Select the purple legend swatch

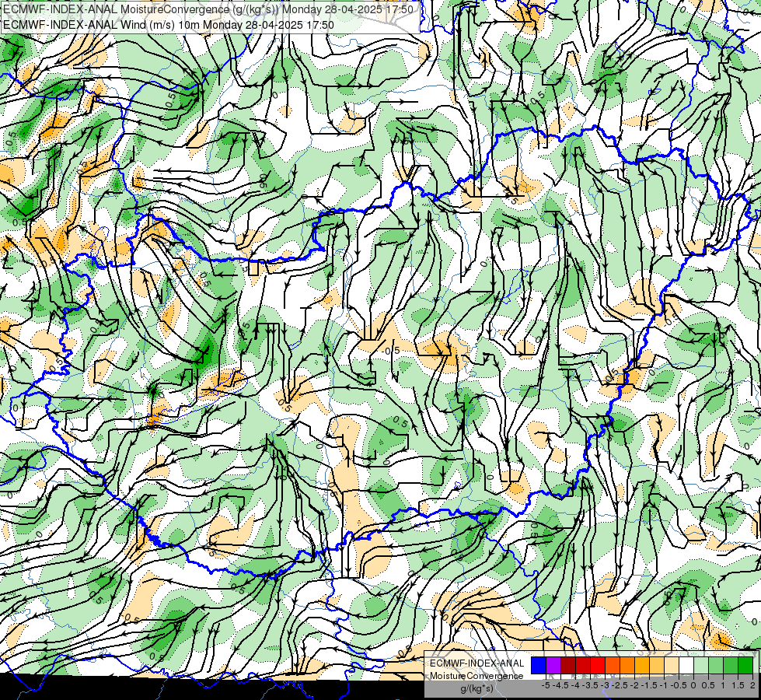pos(553,666)
